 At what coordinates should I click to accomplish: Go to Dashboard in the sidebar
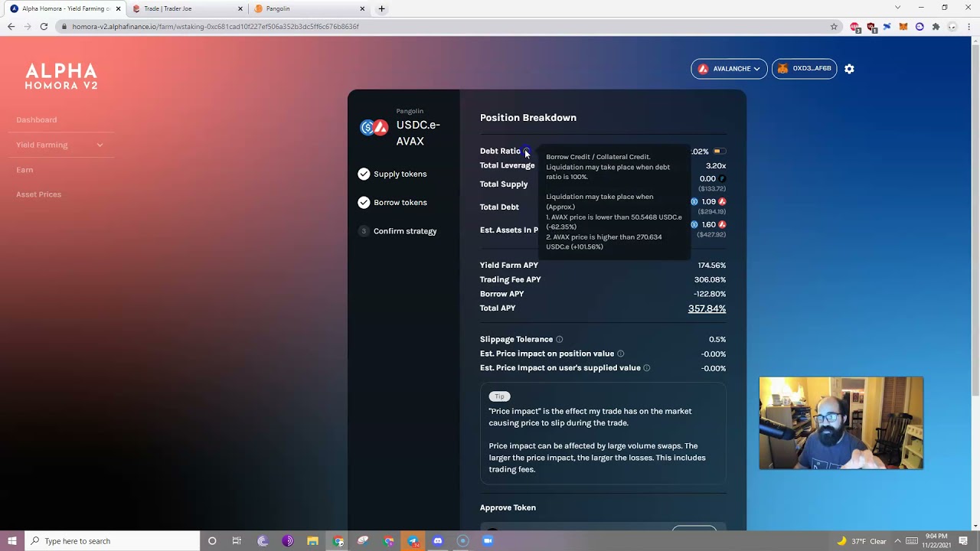point(37,120)
